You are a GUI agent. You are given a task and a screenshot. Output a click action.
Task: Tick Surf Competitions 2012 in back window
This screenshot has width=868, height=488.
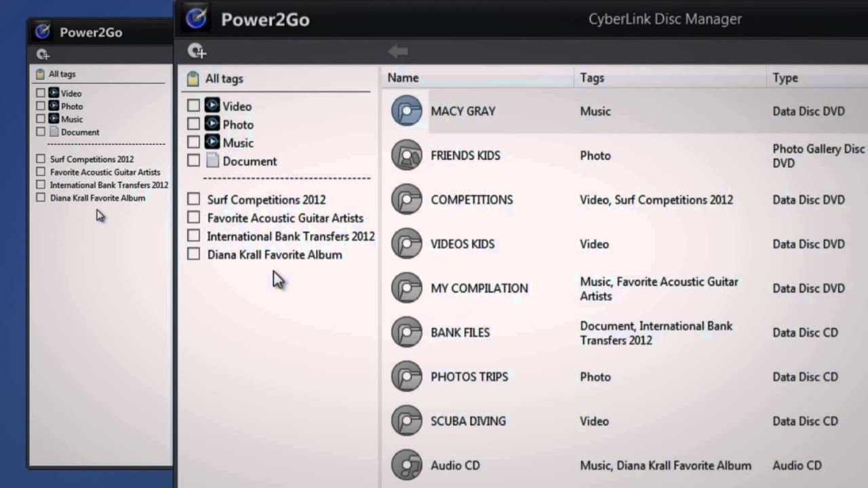[x=41, y=159]
